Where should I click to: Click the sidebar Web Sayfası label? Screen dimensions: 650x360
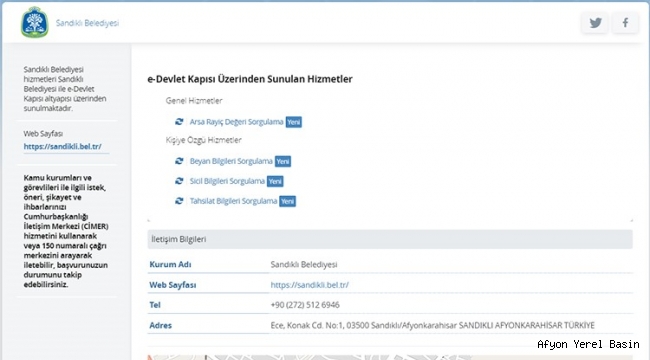[43, 134]
